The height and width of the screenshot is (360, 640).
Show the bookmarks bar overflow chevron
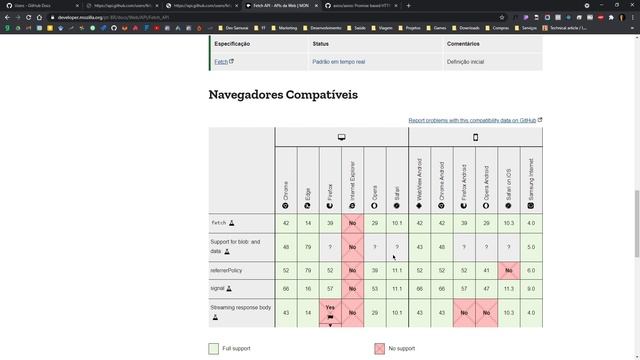[632, 28]
